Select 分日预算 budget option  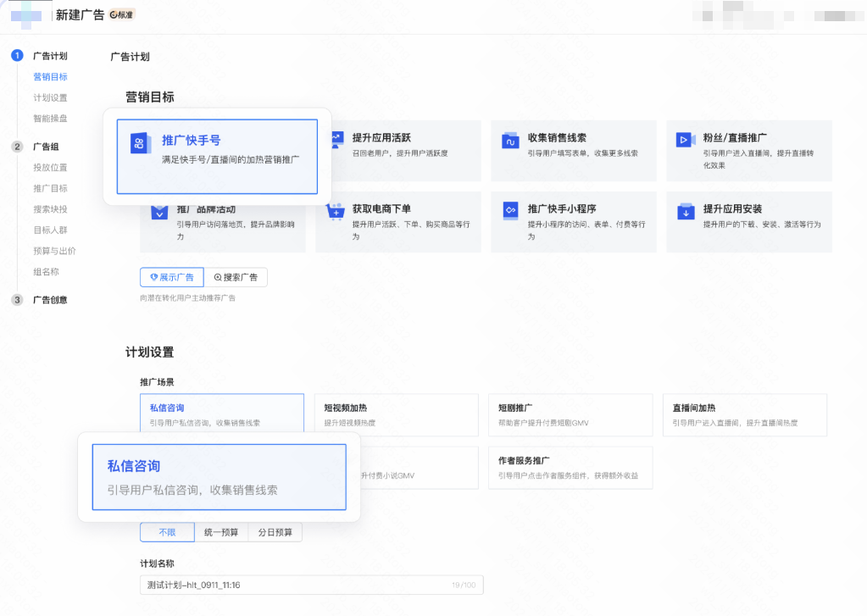[x=275, y=532]
